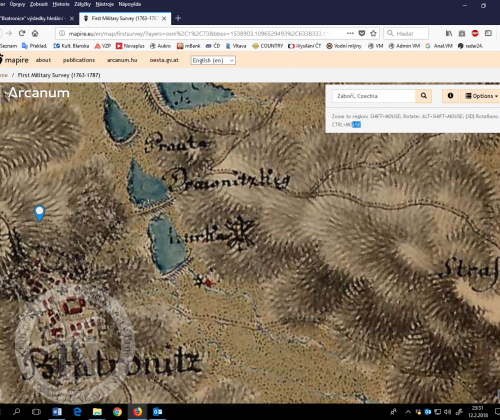Image resolution: width=500 pixels, height=420 pixels.
Task: Open the COUNTRY bookmark
Action: pyautogui.click(x=268, y=46)
